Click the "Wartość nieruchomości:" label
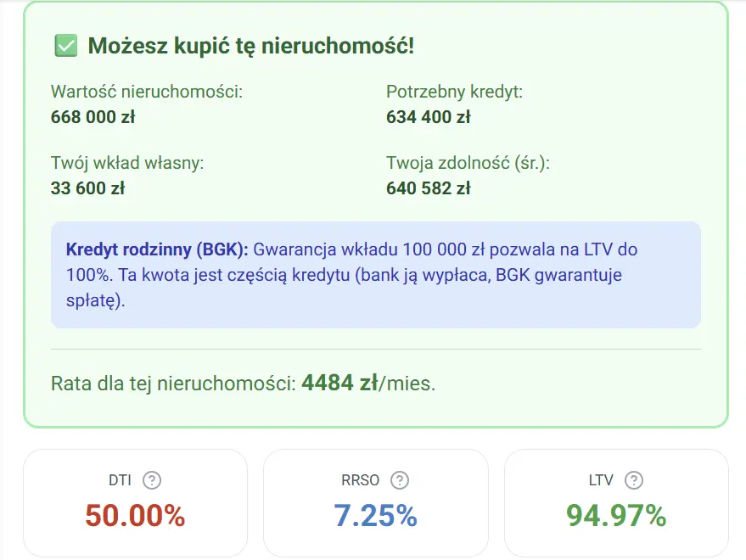 (x=147, y=92)
